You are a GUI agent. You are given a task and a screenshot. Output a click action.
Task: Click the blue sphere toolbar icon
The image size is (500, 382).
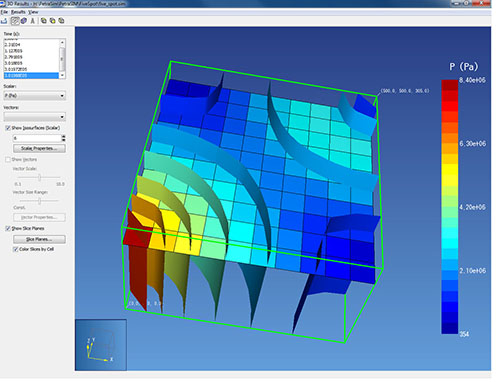pyautogui.click(x=24, y=21)
